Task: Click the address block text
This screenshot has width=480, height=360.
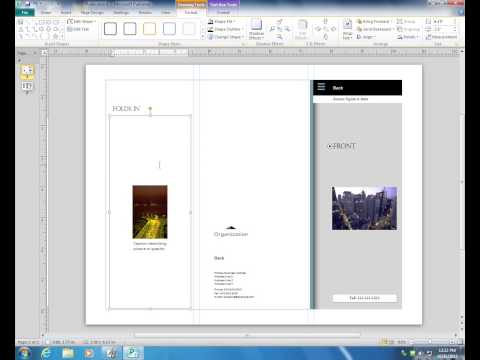Action: coord(234,285)
